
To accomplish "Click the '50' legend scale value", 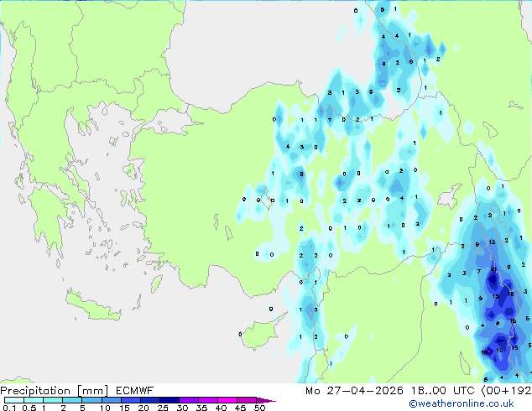I will point(259,408).
